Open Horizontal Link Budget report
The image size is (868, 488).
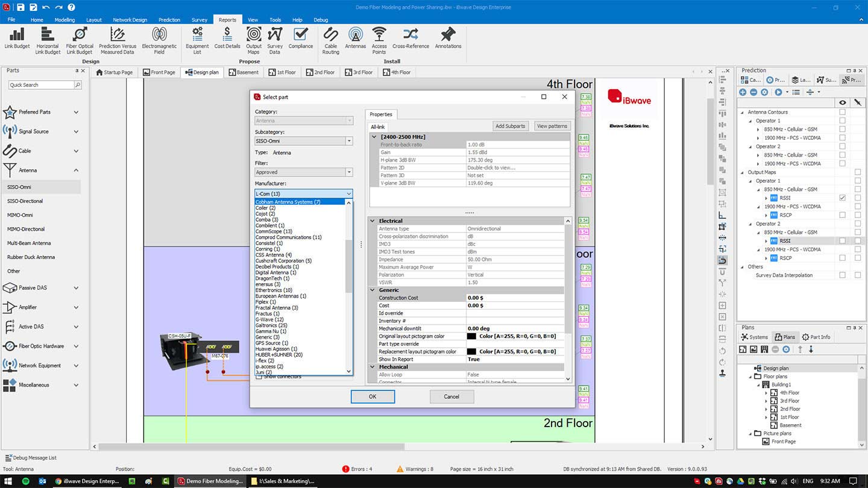pyautogui.click(x=48, y=41)
